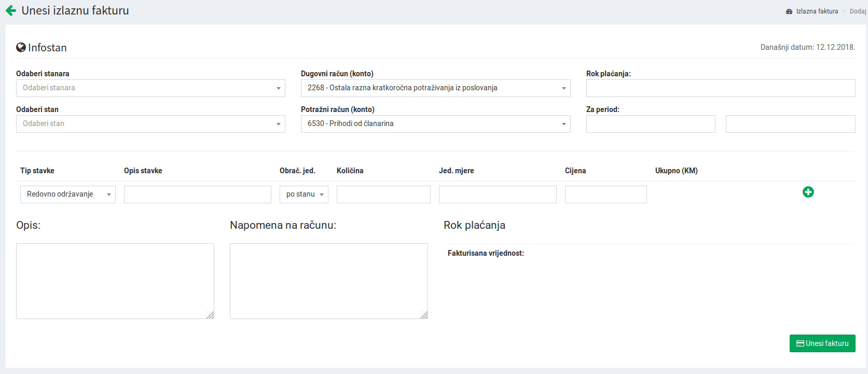The height and width of the screenshot is (374, 868).
Task: Click the first Za period date field
Action: click(x=650, y=124)
